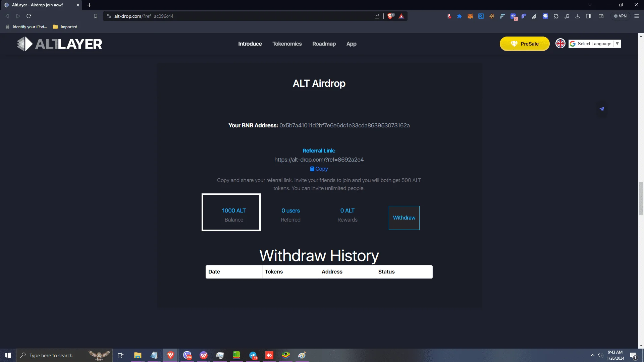Image resolution: width=644 pixels, height=362 pixels.
Task: Open the Identify your iPod bookmark
Action: pos(26,27)
